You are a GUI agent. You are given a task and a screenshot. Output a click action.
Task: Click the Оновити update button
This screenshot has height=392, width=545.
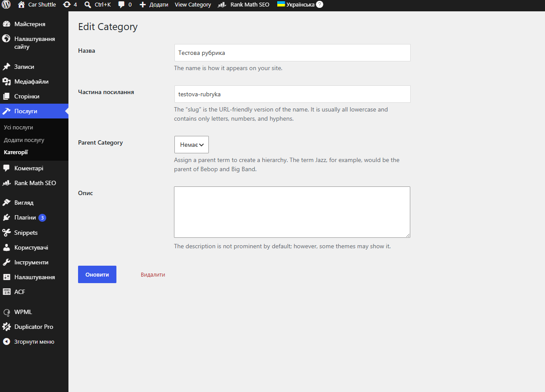point(97,274)
